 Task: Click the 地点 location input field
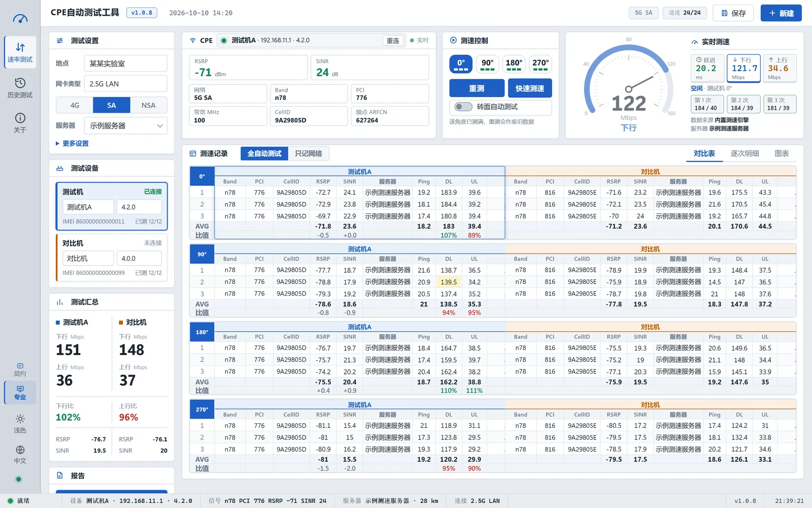[126, 63]
